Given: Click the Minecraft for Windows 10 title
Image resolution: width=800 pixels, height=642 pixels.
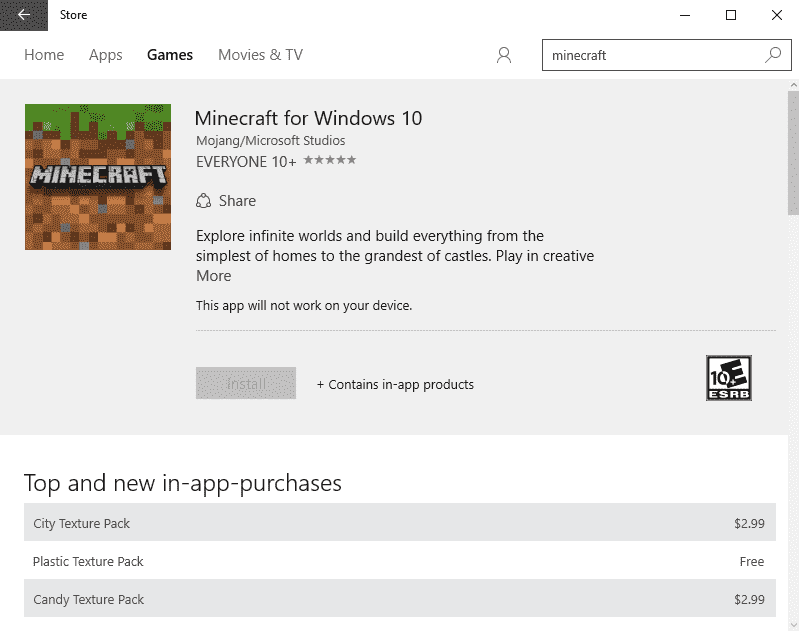Looking at the screenshot, I should point(308,118).
